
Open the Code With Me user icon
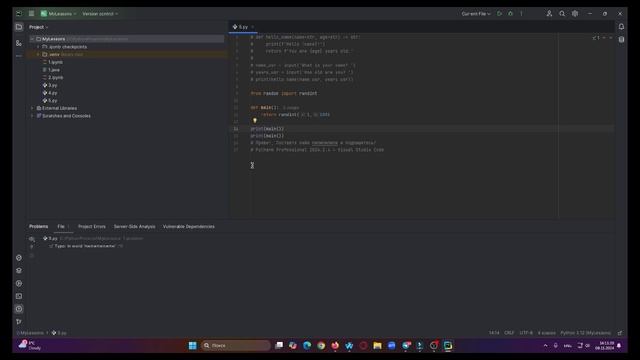pos(549,13)
